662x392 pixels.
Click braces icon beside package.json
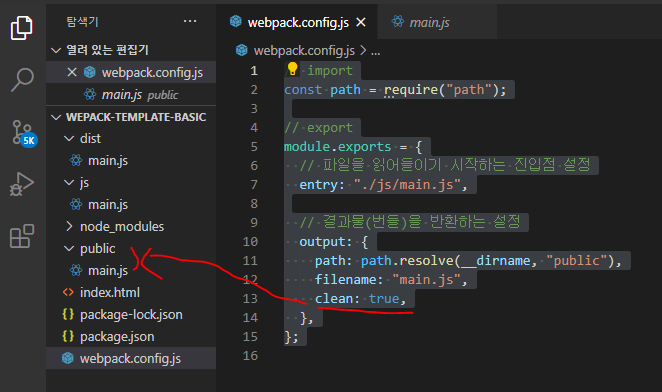coord(68,336)
